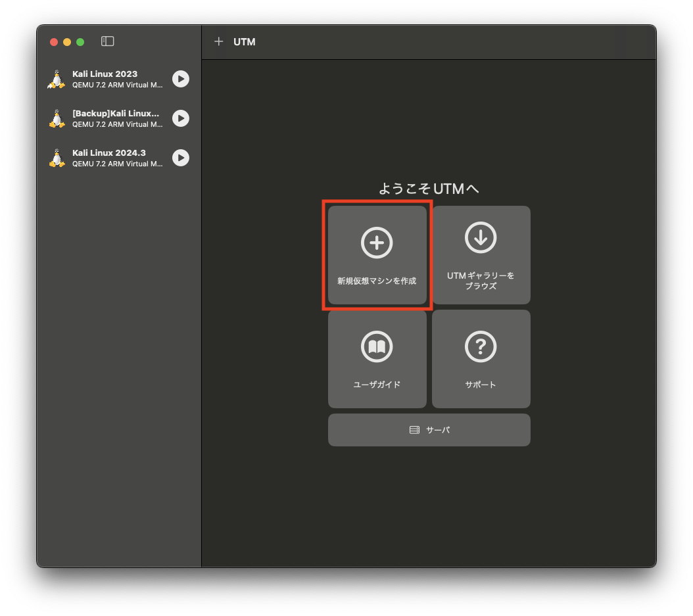Select the [Backup]Kali Linux... name text
This screenshot has height=616, width=693.
116,114
